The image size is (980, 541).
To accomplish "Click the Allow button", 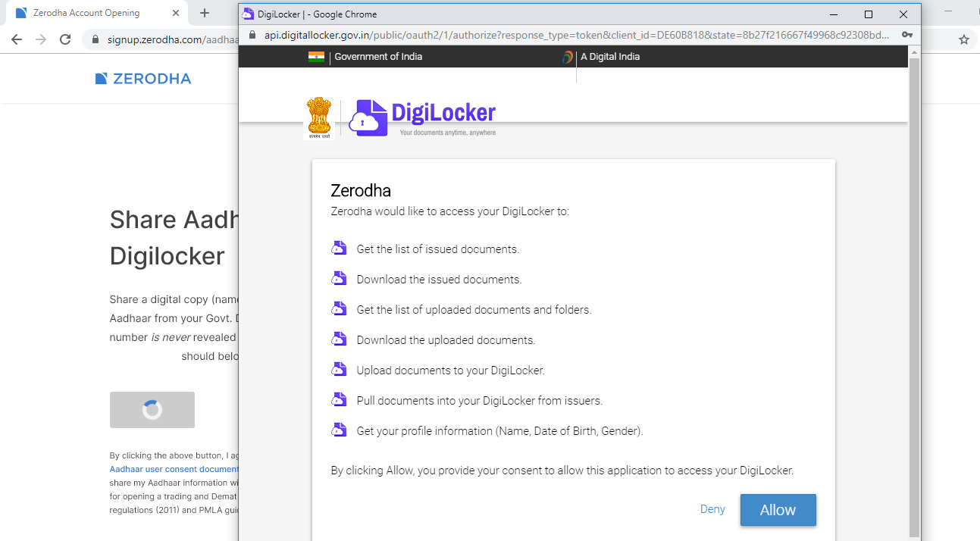I will click(x=778, y=510).
